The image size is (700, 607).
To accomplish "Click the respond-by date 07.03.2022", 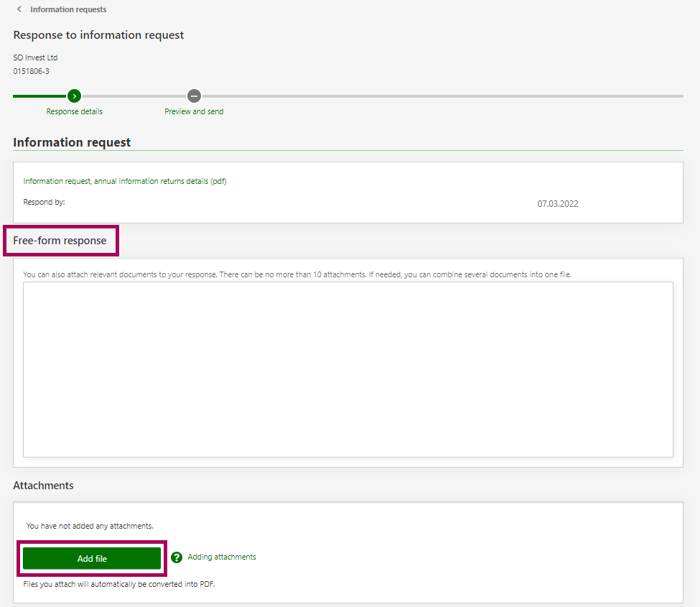I will pos(558,204).
